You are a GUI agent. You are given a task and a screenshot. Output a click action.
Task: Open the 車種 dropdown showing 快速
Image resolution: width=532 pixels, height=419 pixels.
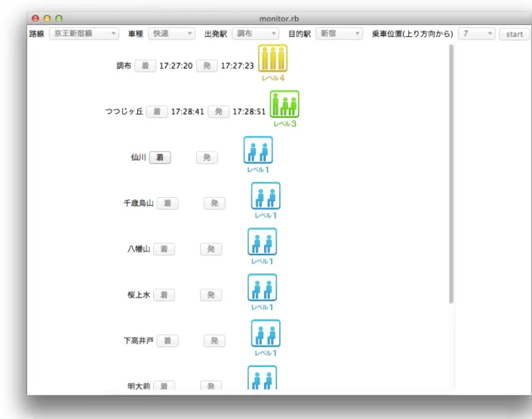(x=171, y=34)
